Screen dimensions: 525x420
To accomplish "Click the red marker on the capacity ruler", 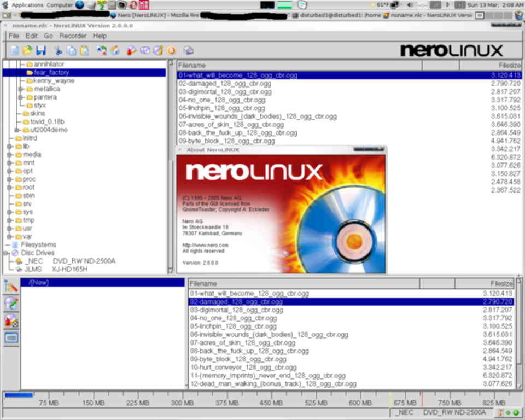I will (x=423, y=399).
